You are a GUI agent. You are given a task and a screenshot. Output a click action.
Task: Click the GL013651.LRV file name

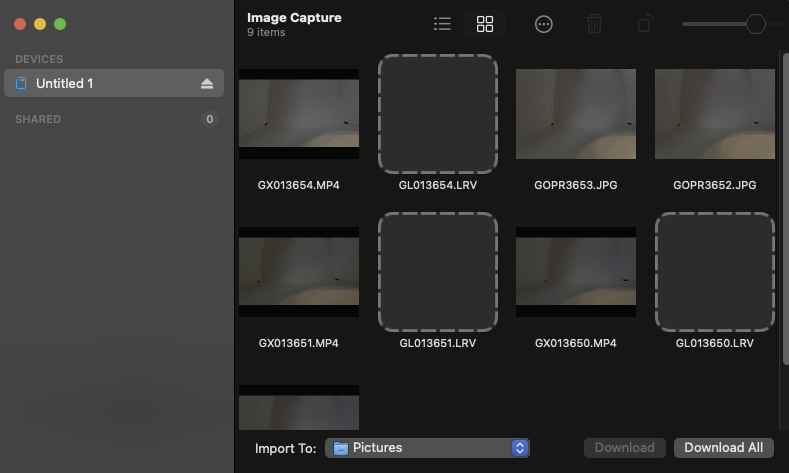tap(438, 343)
